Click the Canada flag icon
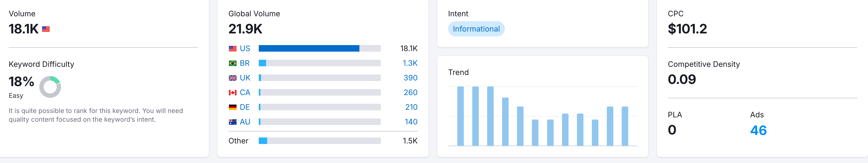The width and height of the screenshot is (868, 163). coord(232,92)
